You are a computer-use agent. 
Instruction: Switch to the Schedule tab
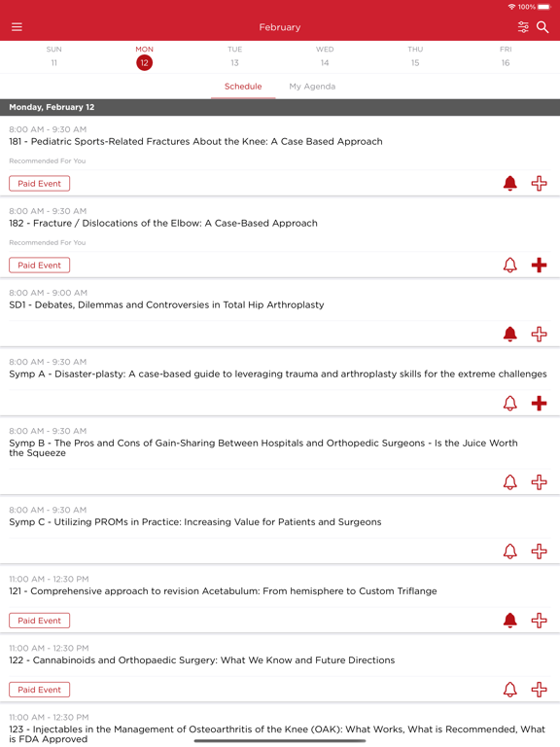click(243, 87)
